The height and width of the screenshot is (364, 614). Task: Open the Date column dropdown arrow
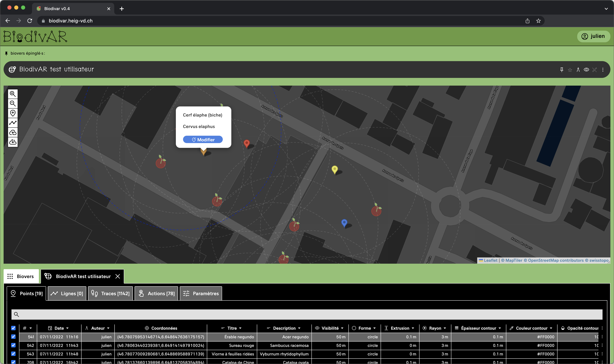67,328
